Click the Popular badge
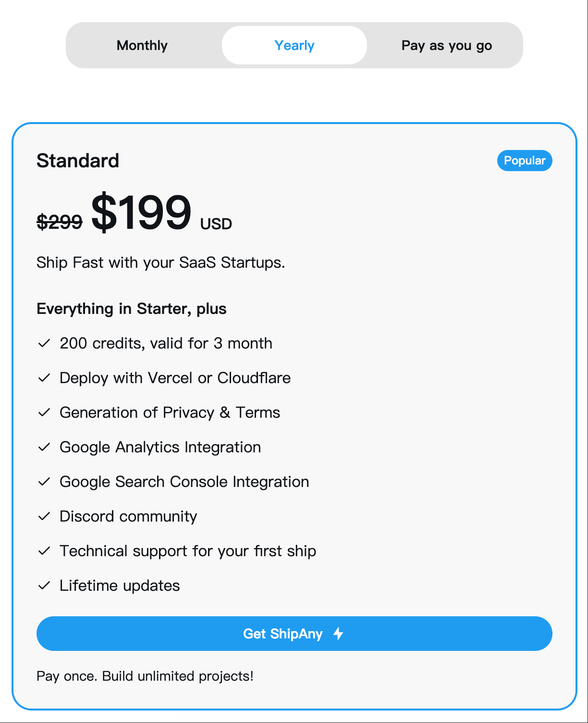Screen dimensions: 588x723 pos(525,161)
